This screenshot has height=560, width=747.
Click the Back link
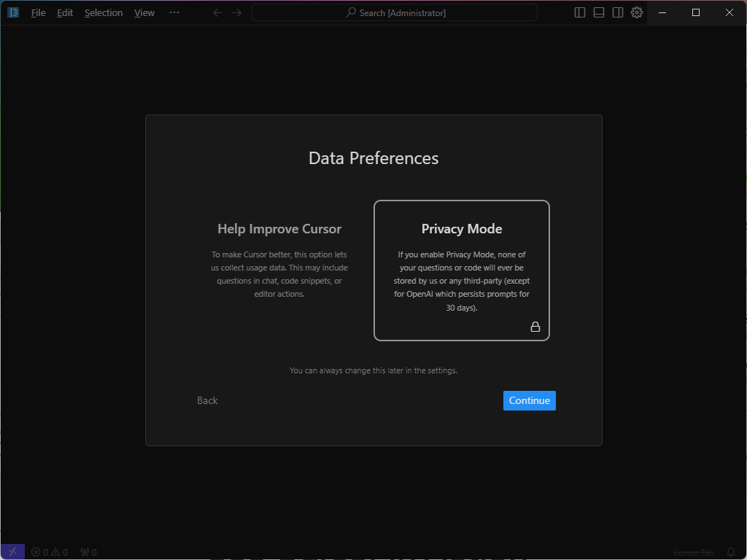pyautogui.click(x=207, y=400)
